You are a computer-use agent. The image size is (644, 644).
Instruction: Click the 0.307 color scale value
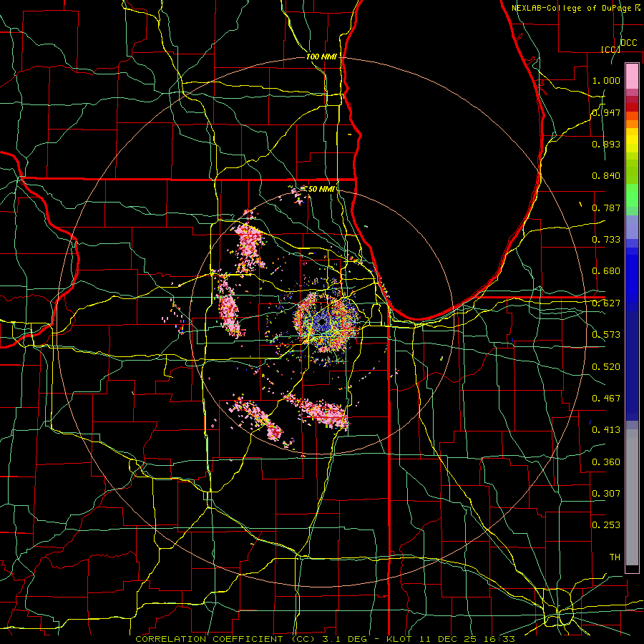[x=606, y=494]
